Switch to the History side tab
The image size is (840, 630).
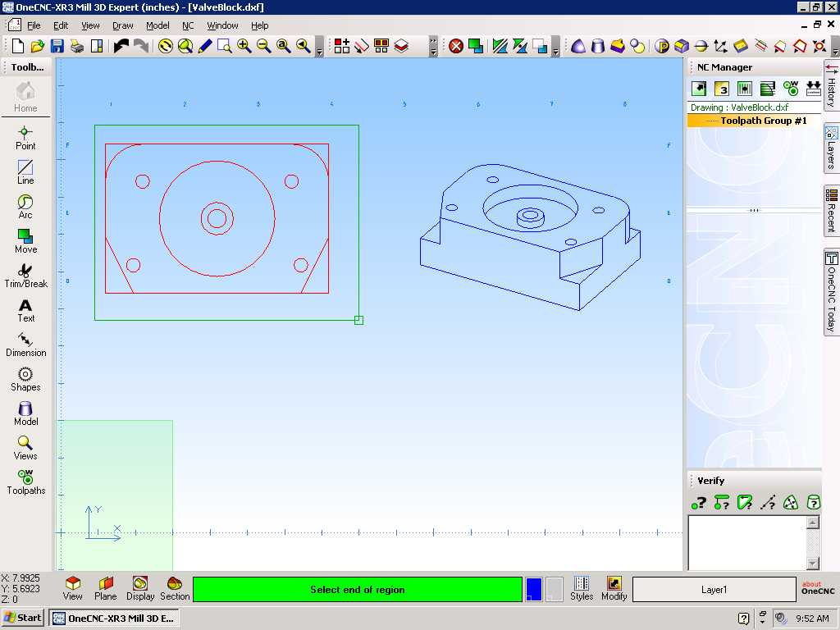click(832, 85)
